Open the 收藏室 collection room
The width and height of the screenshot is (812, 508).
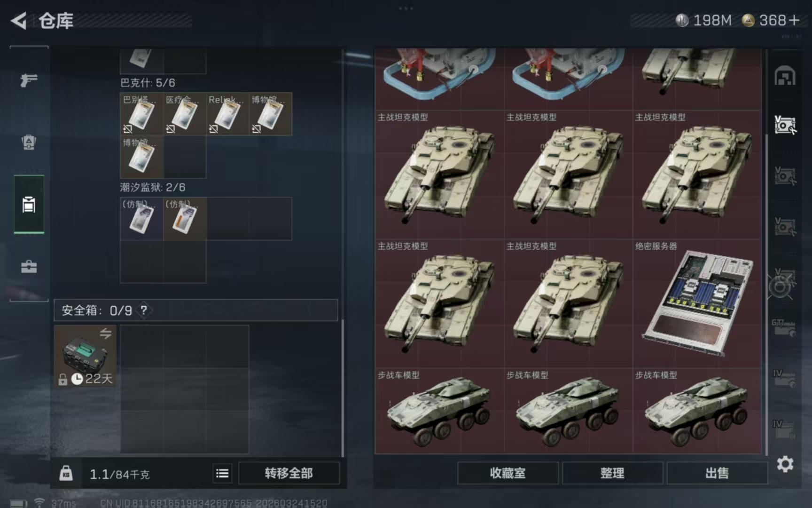coord(507,473)
